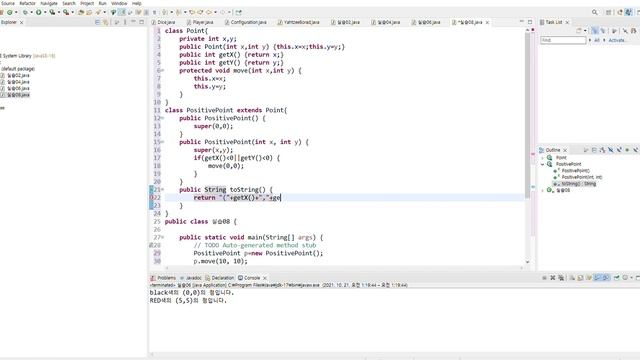640x360 pixels.
Task: Launch the green Run button in toolbar
Action: pyautogui.click(x=39, y=13)
